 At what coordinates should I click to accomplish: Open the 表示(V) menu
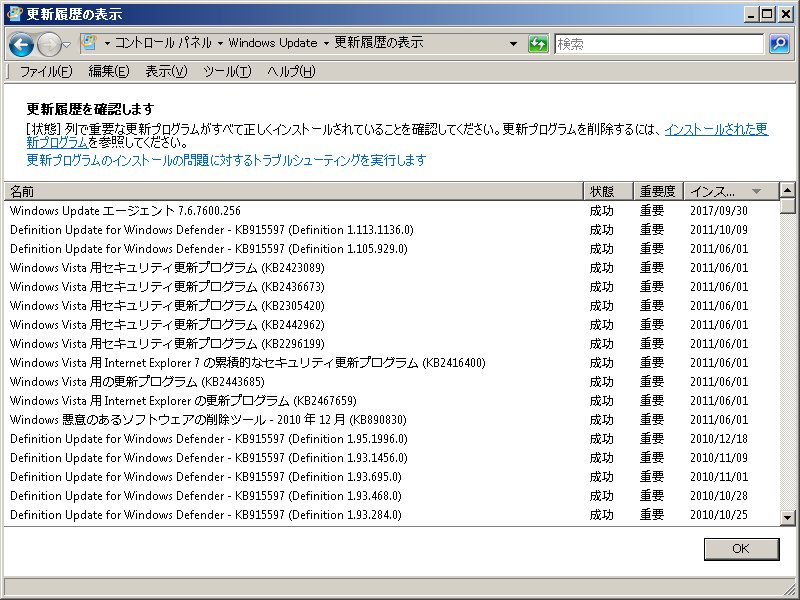tap(166, 71)
